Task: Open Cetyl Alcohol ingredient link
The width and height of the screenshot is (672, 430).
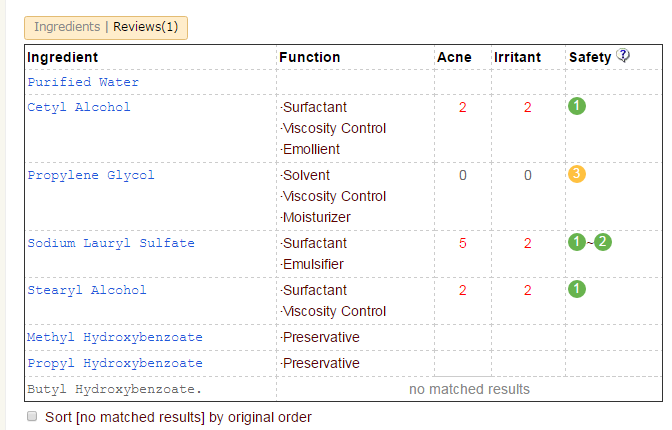Action: [x=79, y=107]
